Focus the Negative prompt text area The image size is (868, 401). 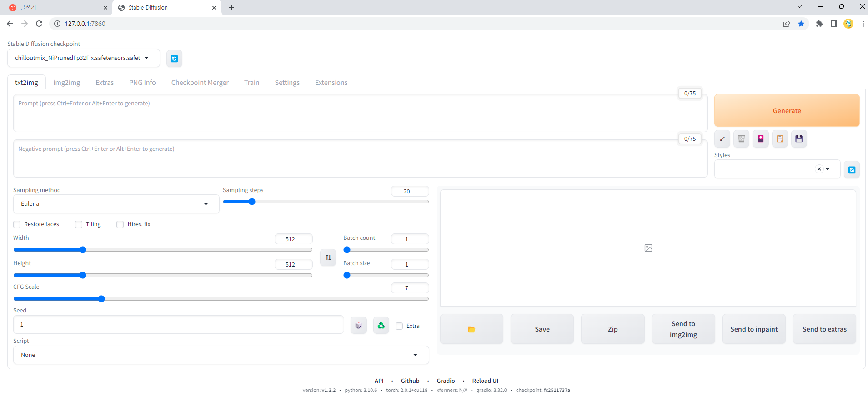click(x=360, y=158)
